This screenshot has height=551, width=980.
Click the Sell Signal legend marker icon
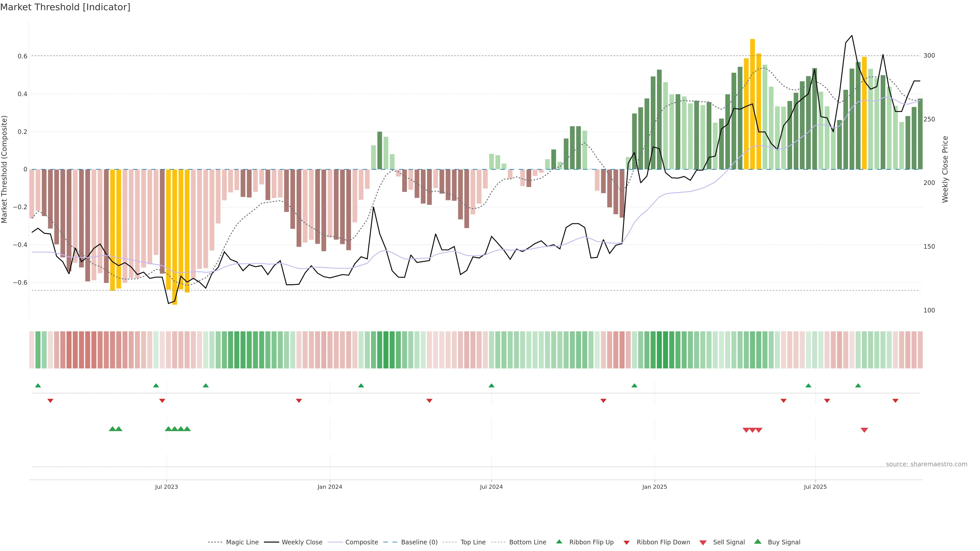(703, 542)
